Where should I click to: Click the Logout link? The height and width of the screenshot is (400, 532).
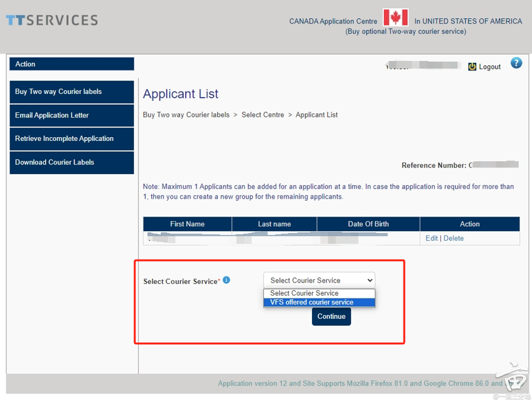pyautogui.click(x=489, y=67)
